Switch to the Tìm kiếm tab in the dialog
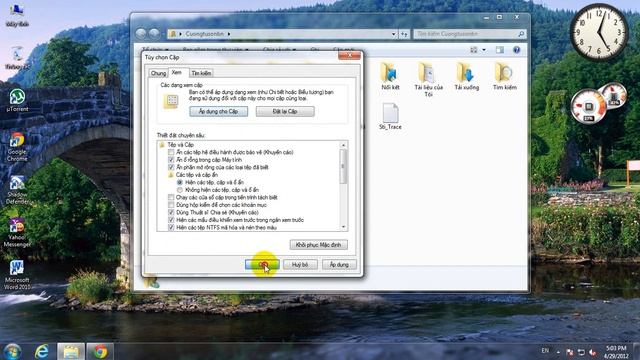Image resolution: width=640 pixels, height=360 pixels. [201, 73]
